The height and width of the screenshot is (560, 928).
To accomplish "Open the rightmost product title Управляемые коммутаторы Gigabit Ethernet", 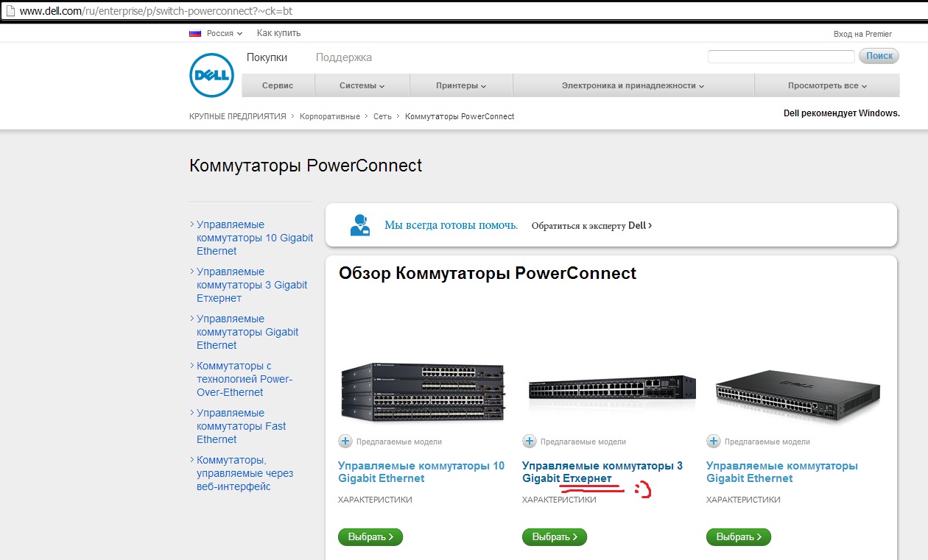I will 782,472.
